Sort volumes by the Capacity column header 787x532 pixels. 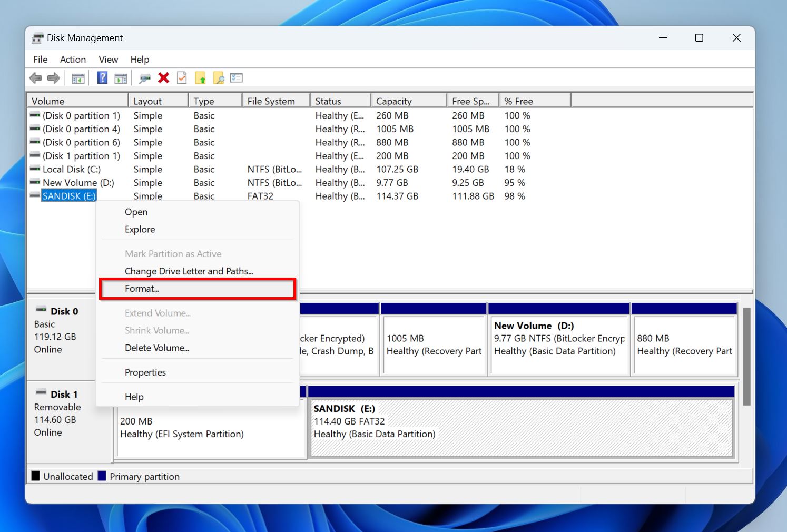pyautogui.click(x=393, y=100)
